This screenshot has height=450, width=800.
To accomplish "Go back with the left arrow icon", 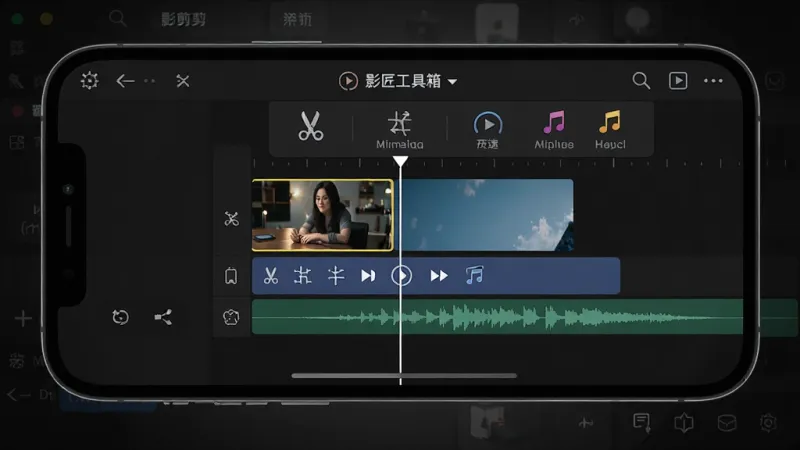I will point(125,81).
